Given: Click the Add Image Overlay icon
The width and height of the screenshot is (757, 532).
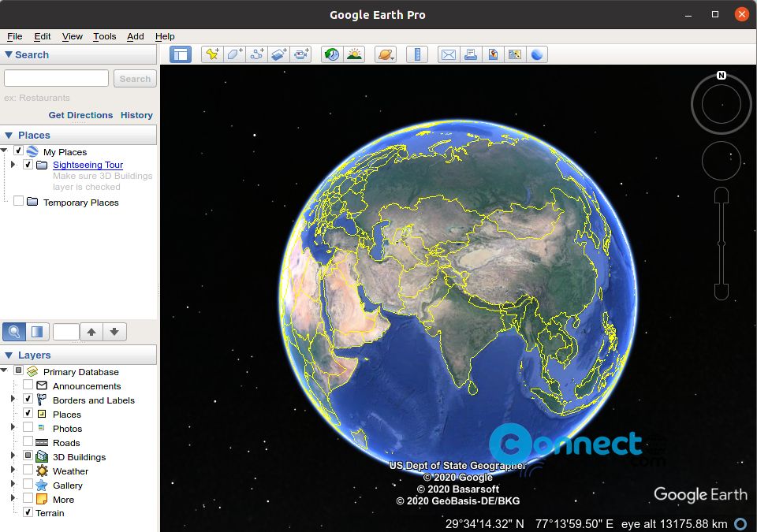Looking at the screenshot, I should coord(278,54).
